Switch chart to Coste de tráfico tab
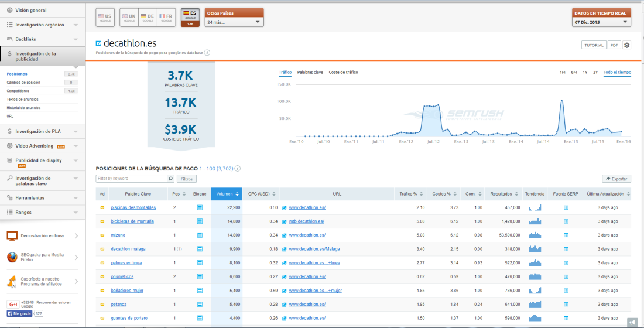644x328 pixels. click(x=343, y=73)
